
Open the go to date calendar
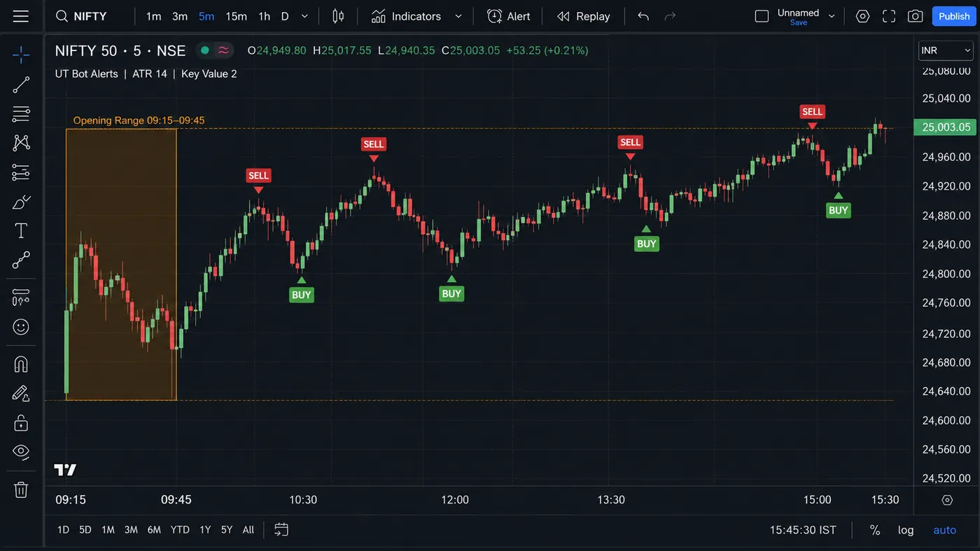[x=281, y=530]
